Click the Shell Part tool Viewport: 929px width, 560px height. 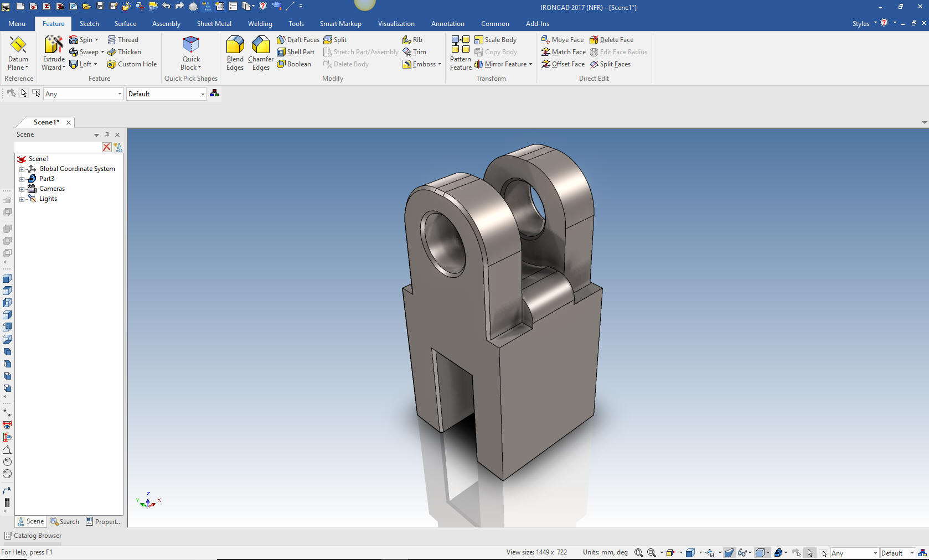click(296, 52)
